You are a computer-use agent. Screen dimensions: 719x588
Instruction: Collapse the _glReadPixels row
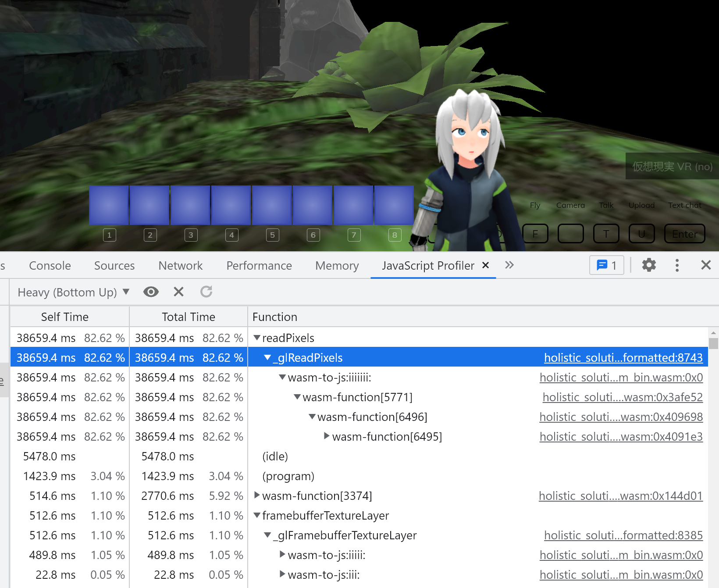[x=267, y=358]
